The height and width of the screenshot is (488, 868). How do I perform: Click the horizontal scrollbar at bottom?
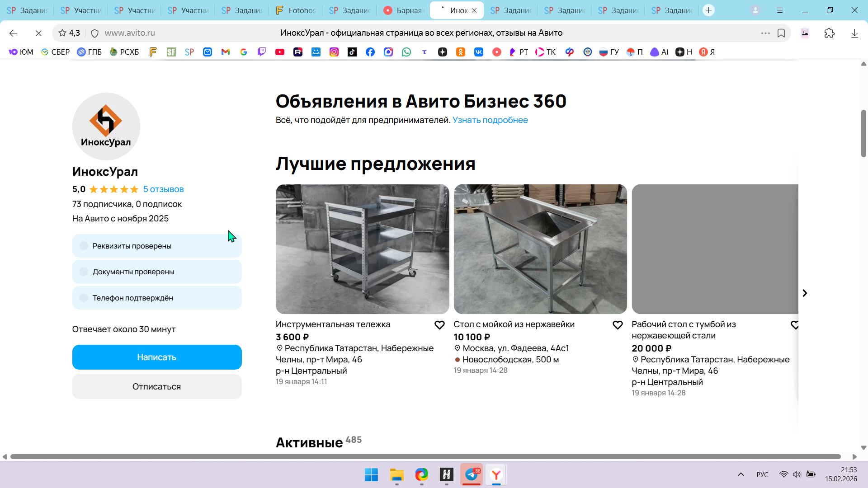[x=425, y=456]
